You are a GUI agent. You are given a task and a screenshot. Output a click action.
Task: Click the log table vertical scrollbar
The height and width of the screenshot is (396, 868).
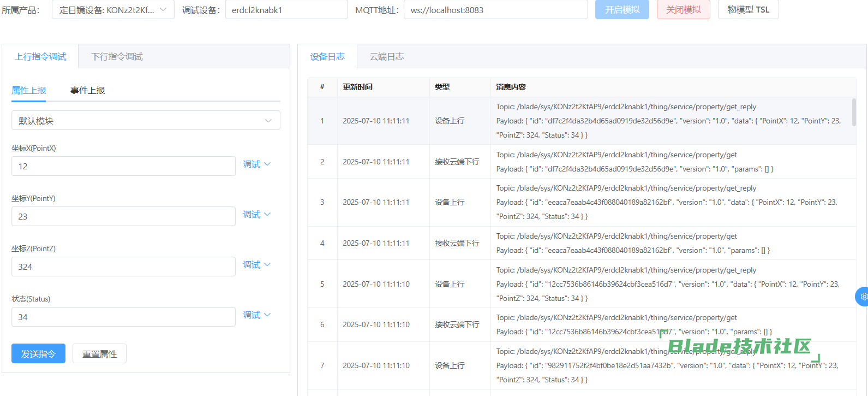click(x=854, y=112)
